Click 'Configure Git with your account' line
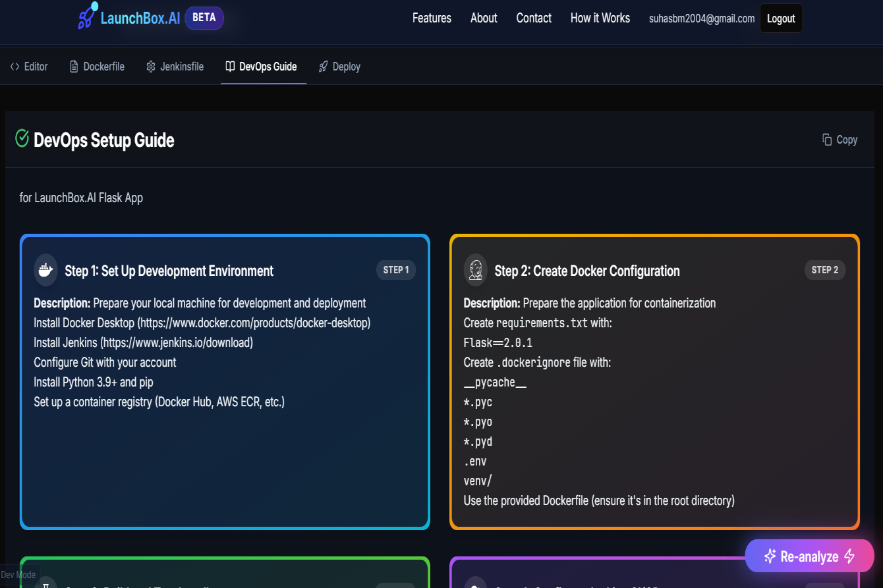Viewport: 883px width, 588px height. point(105,363)
